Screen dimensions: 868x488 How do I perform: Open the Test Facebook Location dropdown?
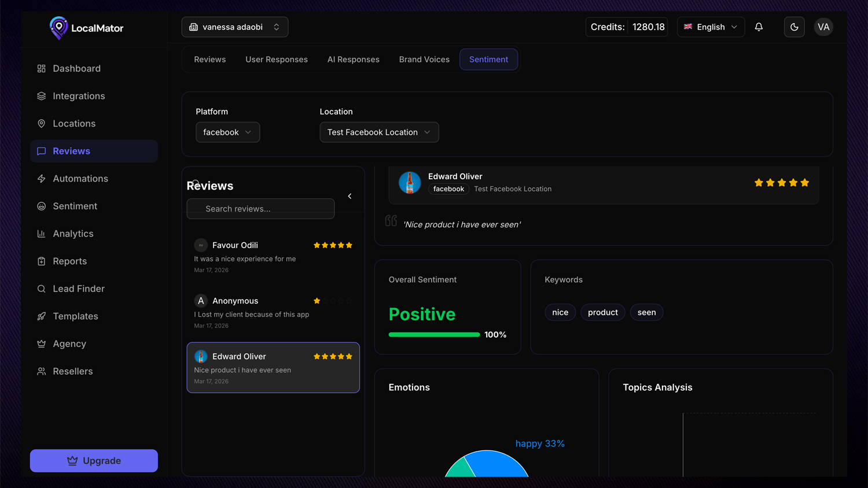coord(379,132)
